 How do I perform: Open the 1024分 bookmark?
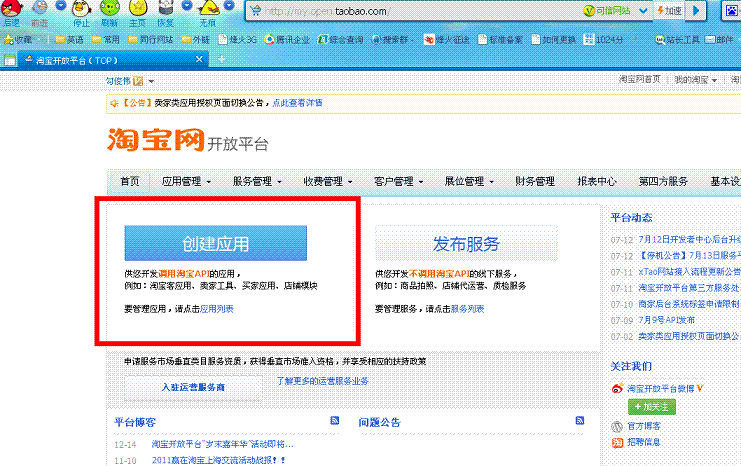(x=603, y=40)
